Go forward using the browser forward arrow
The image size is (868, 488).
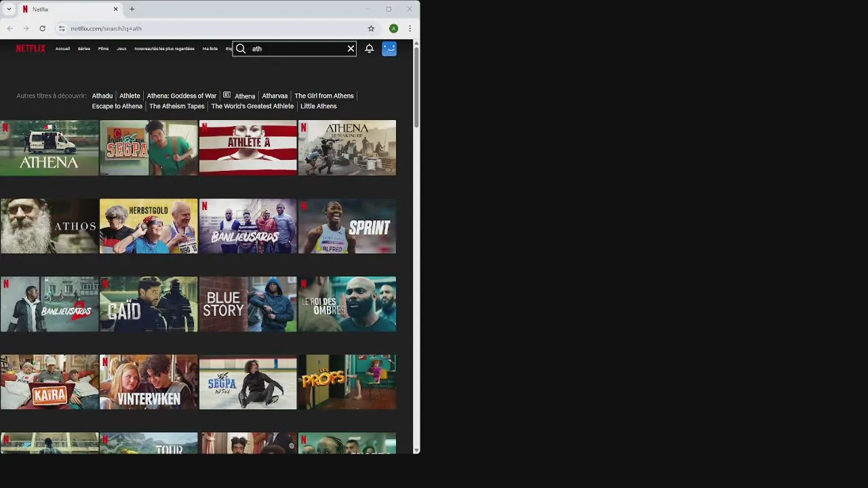pos(26,28)
